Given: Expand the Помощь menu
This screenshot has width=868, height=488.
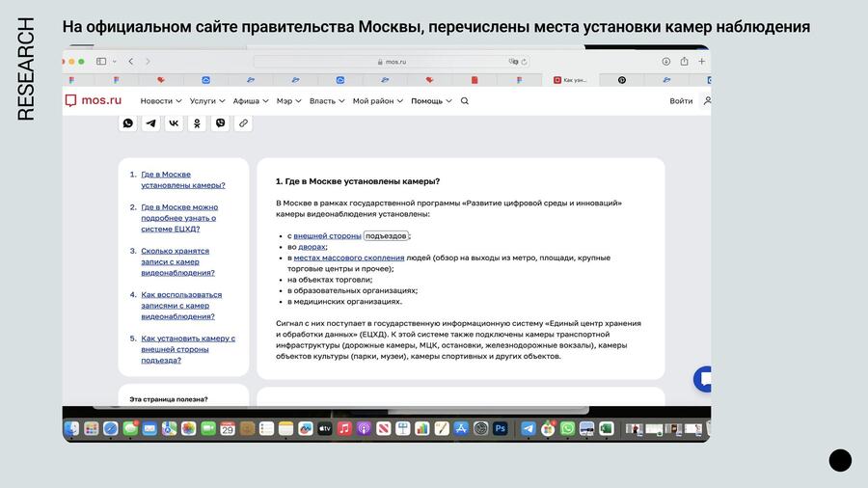Looking at the screenshot, I should tap(431, 100).
